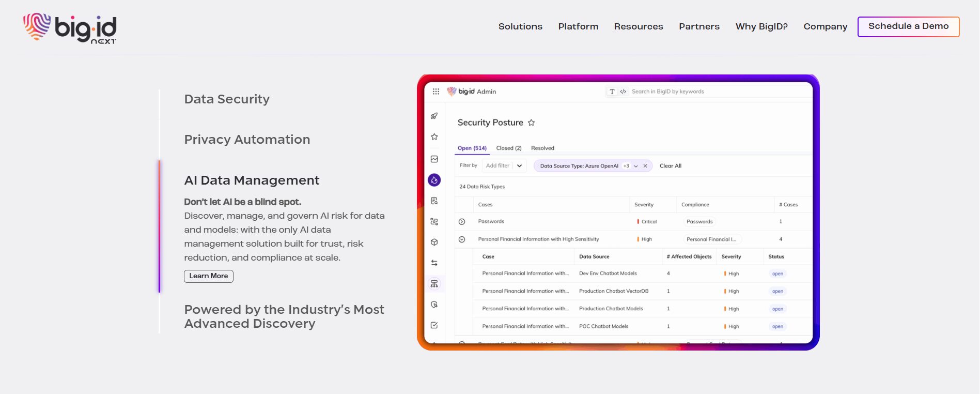This screenshot has height=394, width=980.
Task: Click the Schedule a Demo button
Action: pos(908,26)
